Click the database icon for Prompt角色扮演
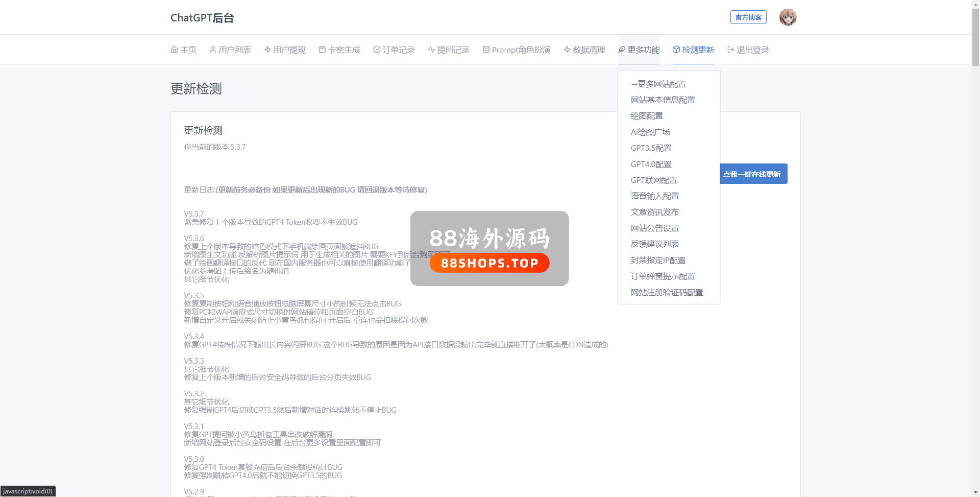The height and width of the screenshot is (497, 980). 486,50
